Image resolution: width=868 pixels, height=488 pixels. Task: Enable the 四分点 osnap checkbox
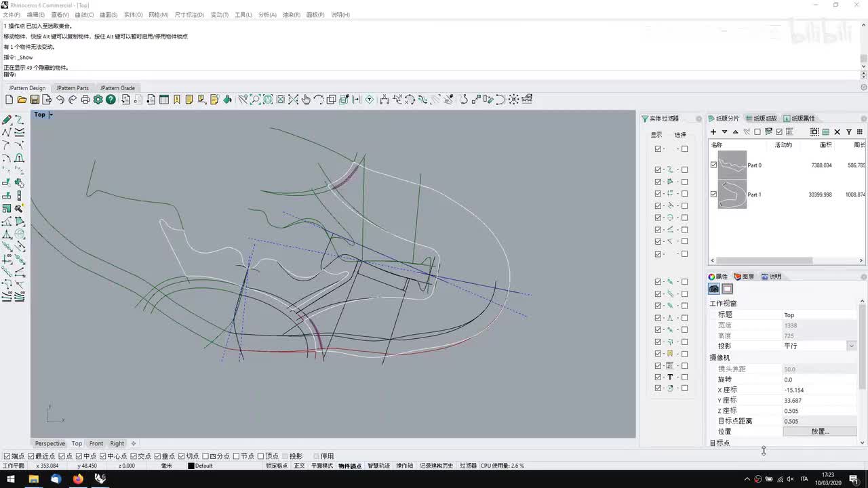click(x=205, y=456)
